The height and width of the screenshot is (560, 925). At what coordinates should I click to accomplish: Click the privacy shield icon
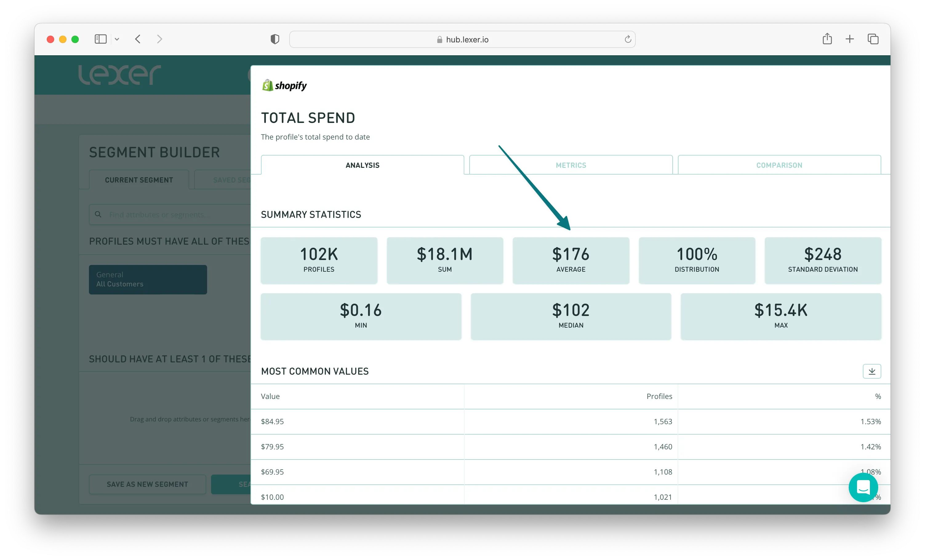[275, 39]
